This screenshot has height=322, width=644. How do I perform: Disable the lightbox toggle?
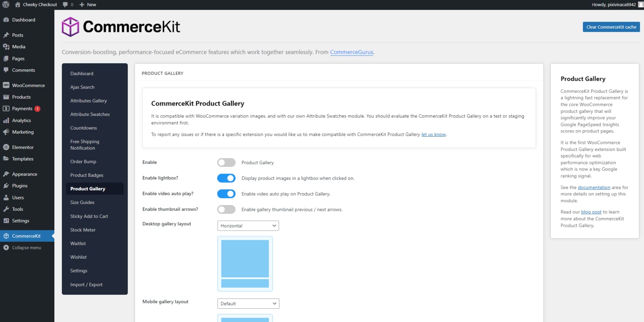point(226,178)
